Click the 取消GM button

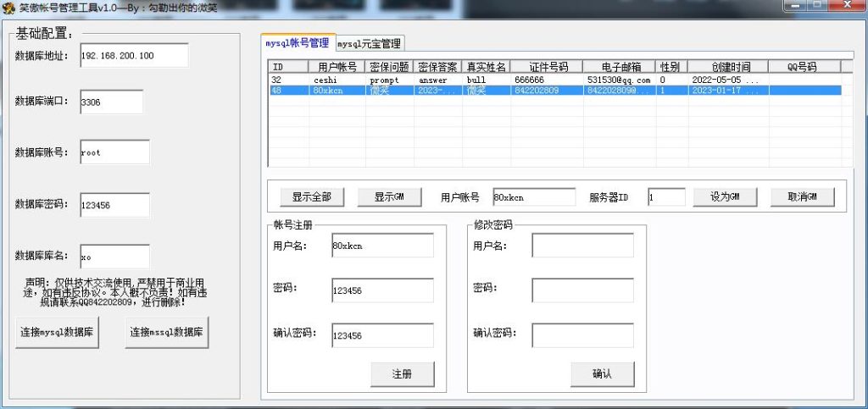tap(802, 197)
